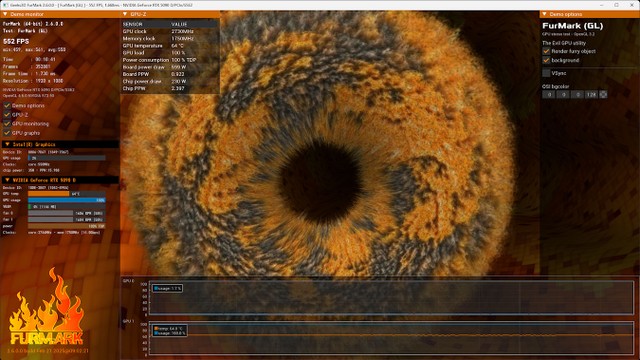640x360 pixels.
Task: Click the NVIDIA GPU usage blue bar
Action: pyautogui.click(x=67, y=200)
